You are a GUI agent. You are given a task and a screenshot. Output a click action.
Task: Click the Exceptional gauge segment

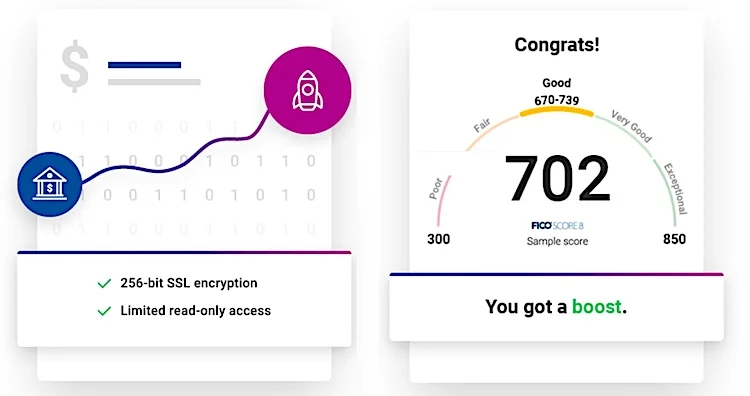(667, 191)
